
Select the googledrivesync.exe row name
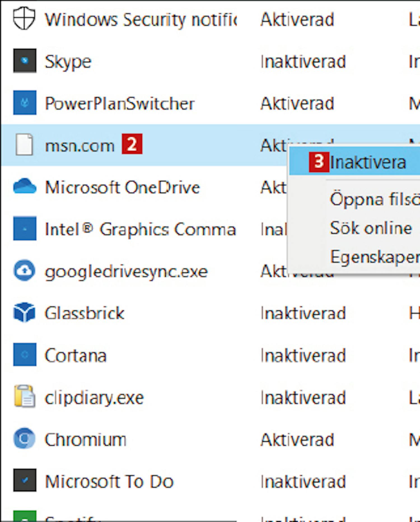126,272
